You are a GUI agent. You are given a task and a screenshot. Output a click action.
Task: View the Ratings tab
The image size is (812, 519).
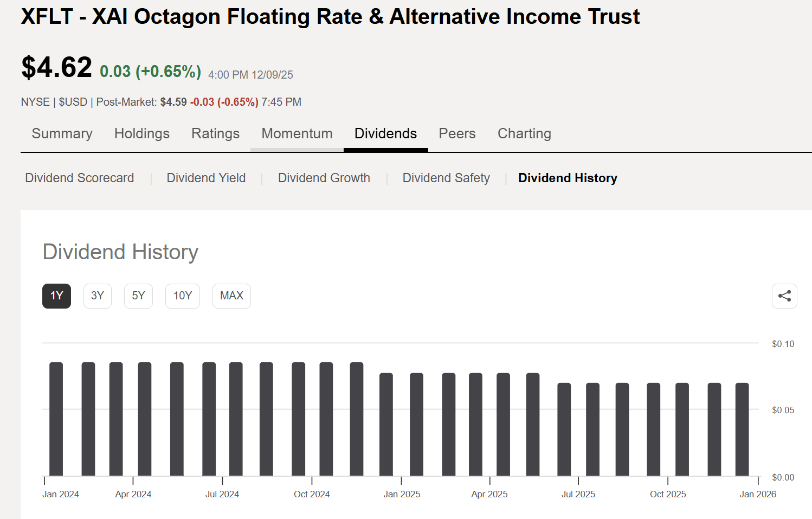(215, 133)
